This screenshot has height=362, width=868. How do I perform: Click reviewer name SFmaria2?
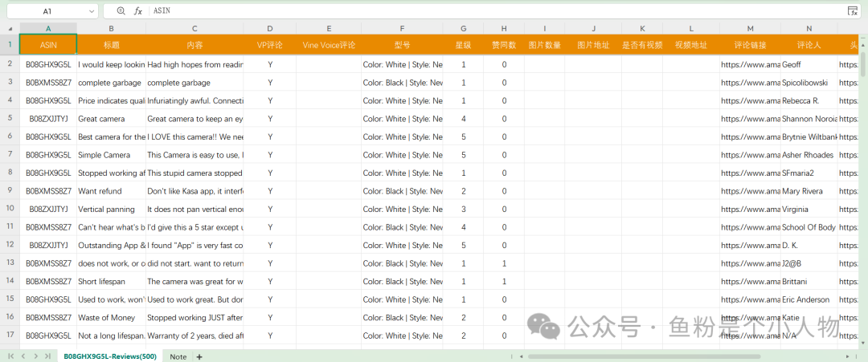point(798,173)
